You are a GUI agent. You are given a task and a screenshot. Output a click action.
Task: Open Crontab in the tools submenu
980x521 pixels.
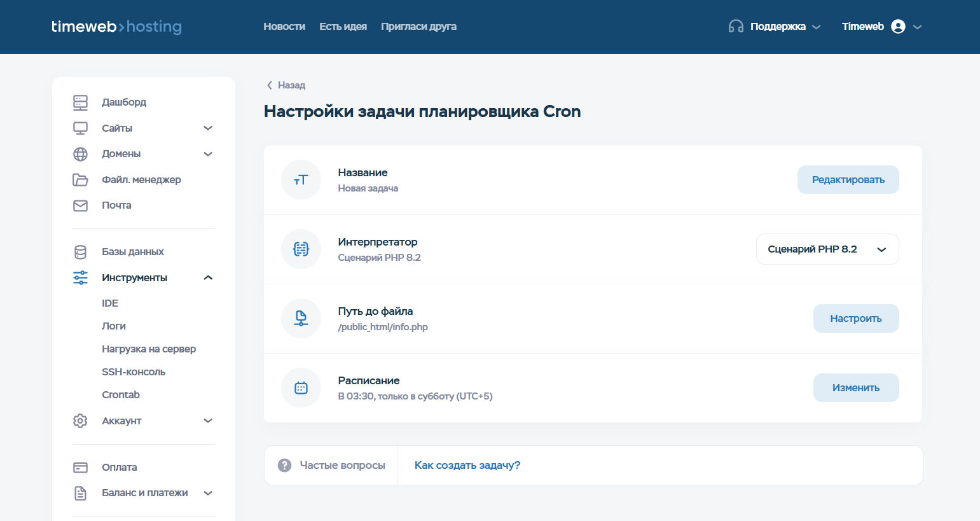[x=121, y=395]
